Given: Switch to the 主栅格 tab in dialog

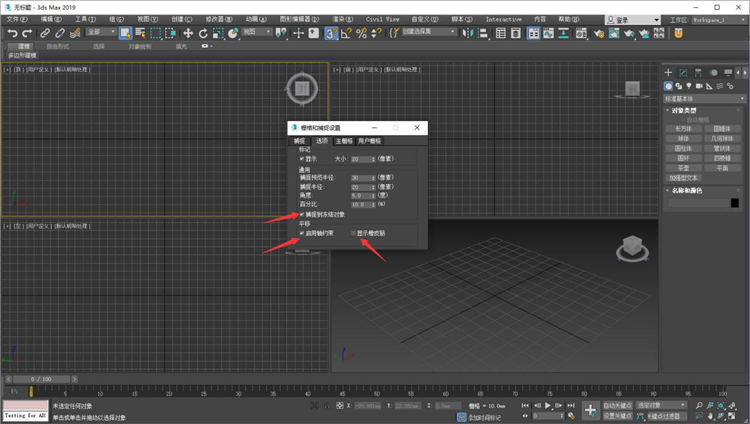Looking at the screenshot, I should point(344,141).
